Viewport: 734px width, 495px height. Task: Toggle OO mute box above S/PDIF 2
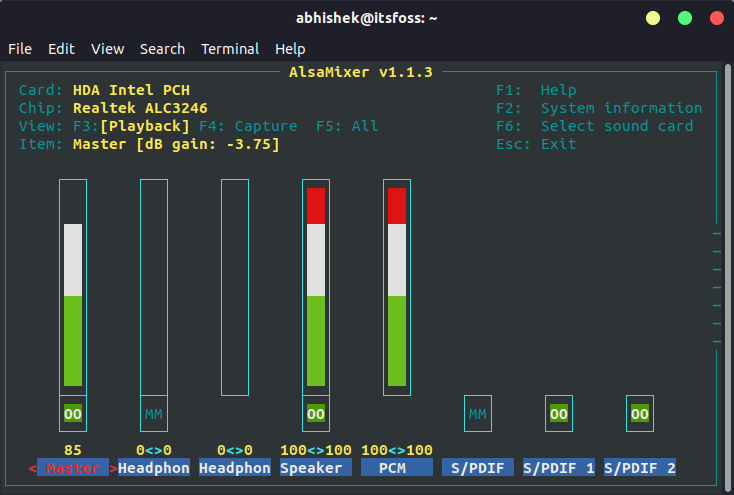640,414
